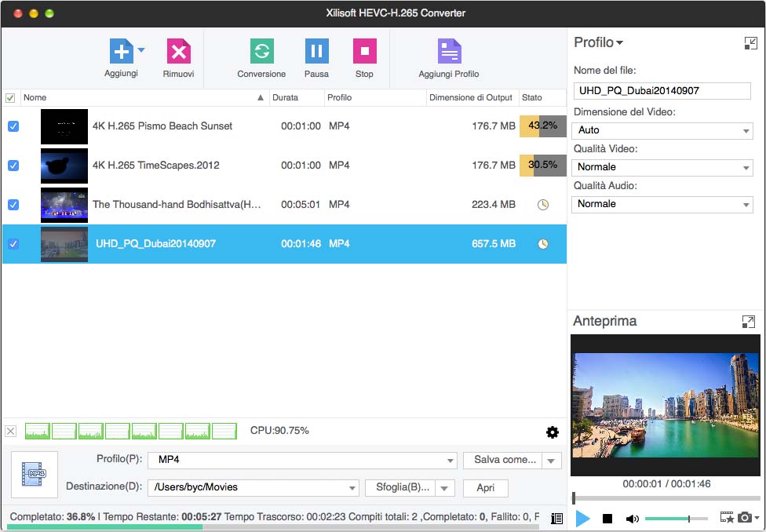Click the first CPU core usage graph

(x=38, y=431)
